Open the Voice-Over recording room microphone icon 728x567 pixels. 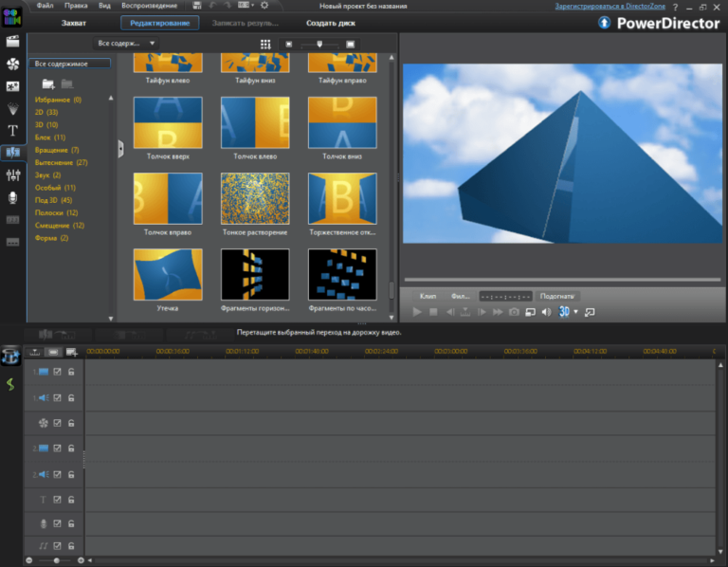pos(12,196)
